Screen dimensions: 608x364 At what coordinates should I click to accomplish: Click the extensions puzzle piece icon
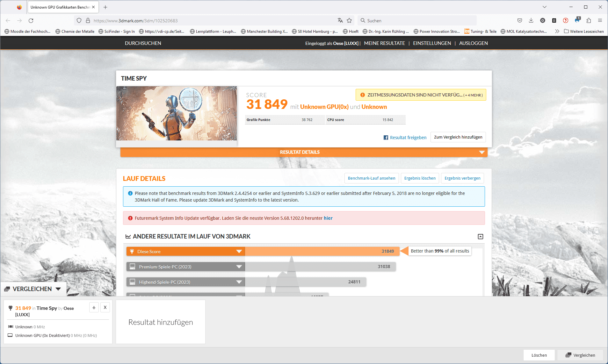click(589, 20)
